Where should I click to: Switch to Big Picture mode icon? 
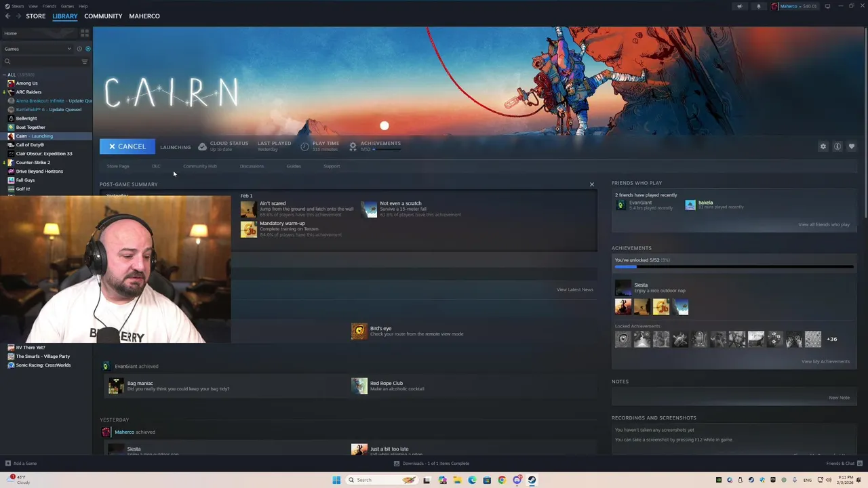(x=827, y=6)
